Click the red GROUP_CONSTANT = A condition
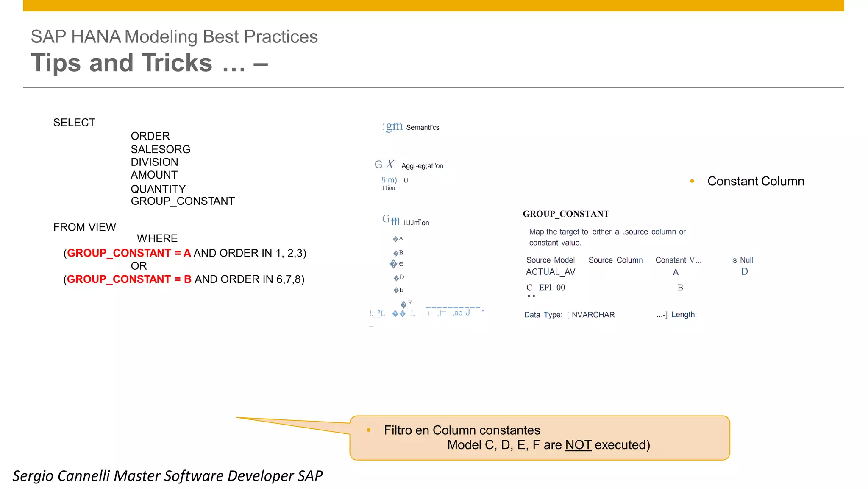This screenshot has width=868, height=489. [129, 253]
